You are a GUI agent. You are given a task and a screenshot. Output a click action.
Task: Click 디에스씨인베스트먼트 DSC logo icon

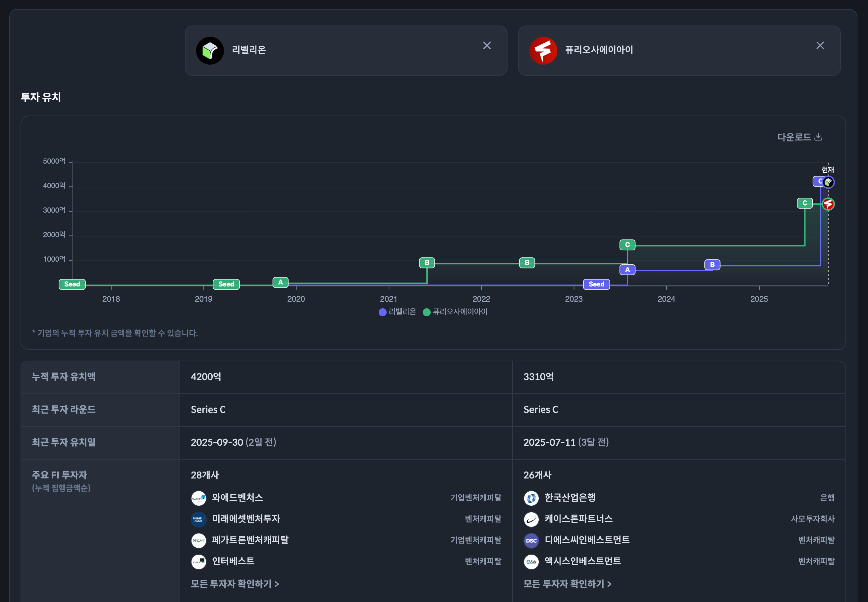(x=531, y=540)
